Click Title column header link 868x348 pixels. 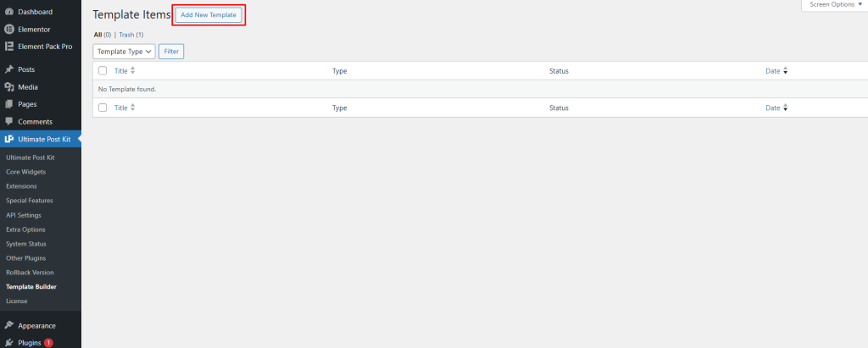tap(120, 71)
